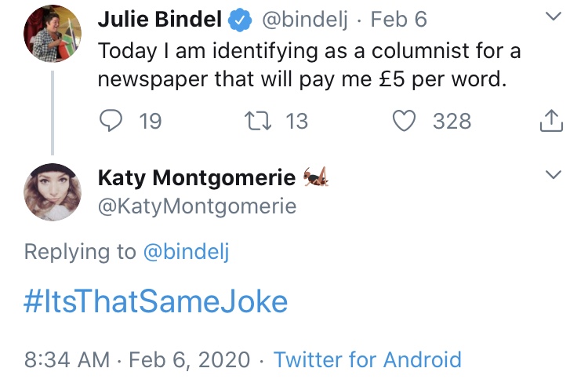Click the Twitter for Android source link
This screenshot has width=588, height=390.
(x=368, y=359)
